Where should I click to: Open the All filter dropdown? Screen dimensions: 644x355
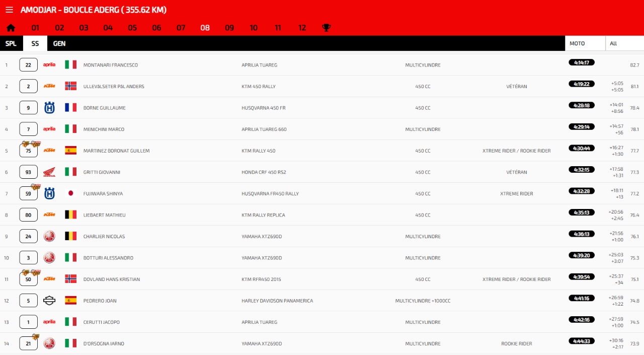click(x=625, y=43)
